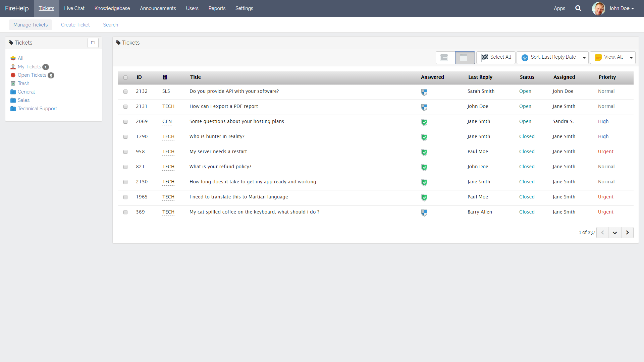Open ticket 'My server needs a restart'
This screenshot has width=644, height=362.
click(x=218, y=152)
